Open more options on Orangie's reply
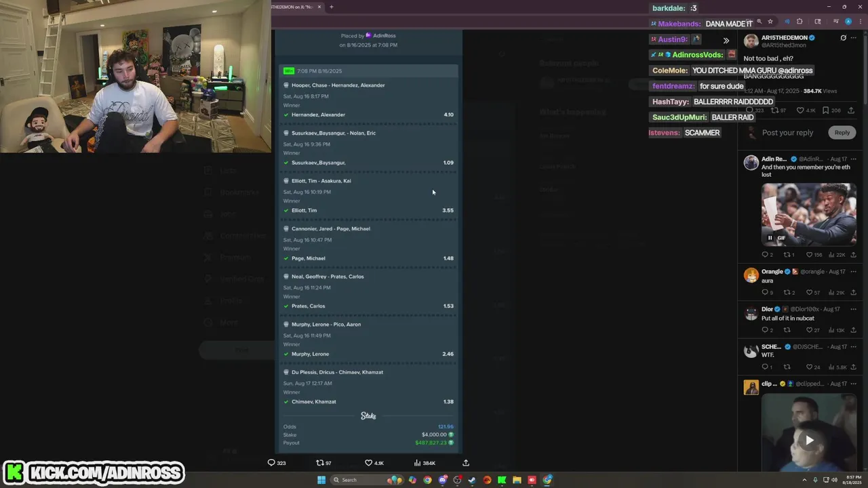The height and width of the screenshot is (488, 868). point(853,272)
